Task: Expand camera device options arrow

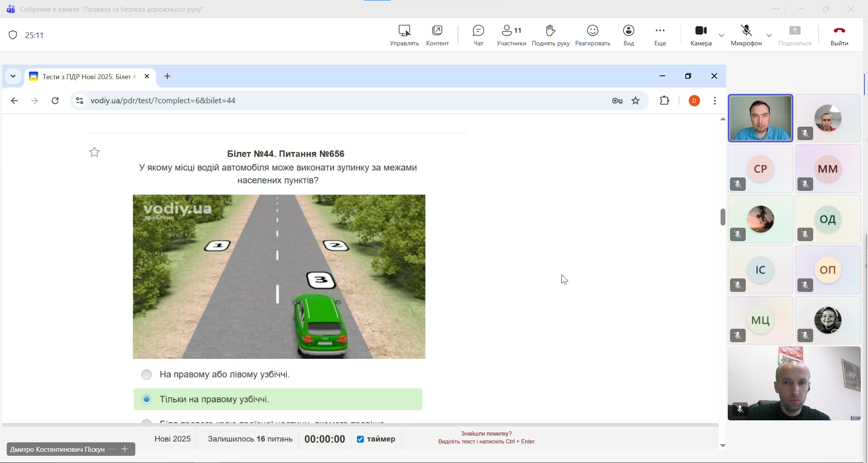Action: click(x=721, y=35)
